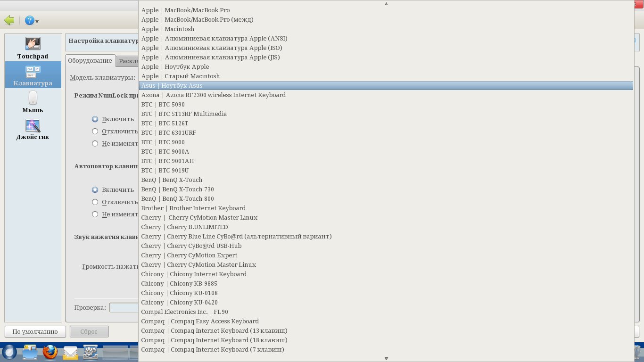Select 'Compal Electronics Inc. | FL90'
Image resolution: width=644 pixels, height=362 pixels.
[x=386, y=312]
